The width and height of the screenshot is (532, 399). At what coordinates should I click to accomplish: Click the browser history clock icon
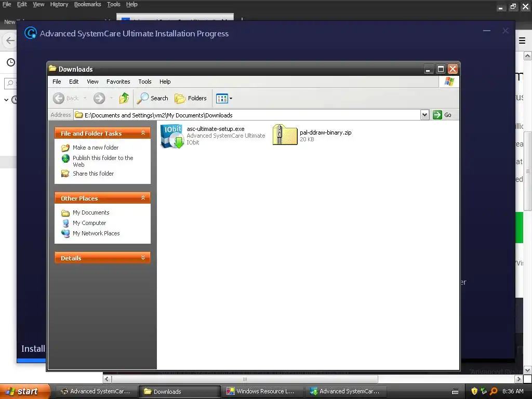pos(11,62)
